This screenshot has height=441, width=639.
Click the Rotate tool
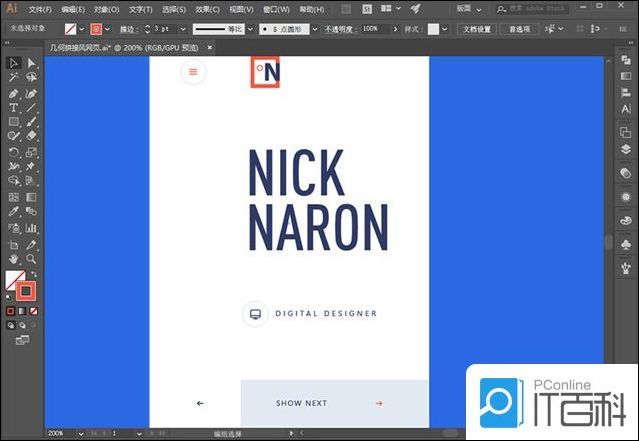click(14, 152)
